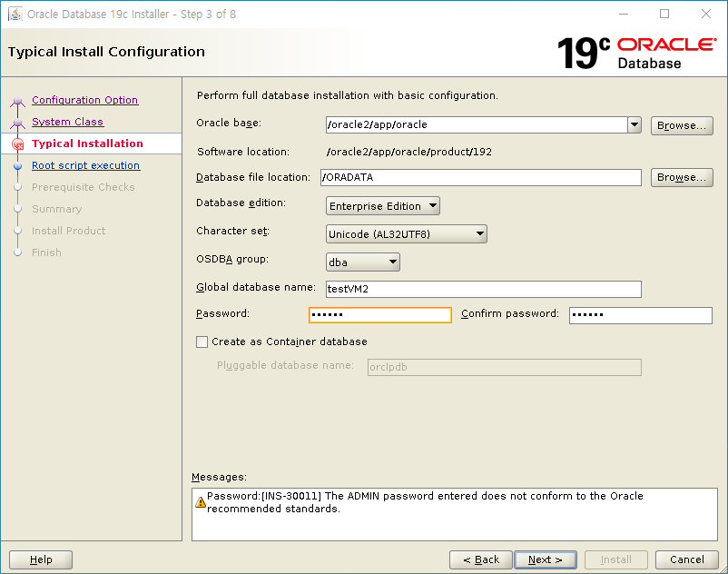This screenshot has height=574, width=728.
Task: Click the INS-30011 password warning message
Action: point(425,502)
